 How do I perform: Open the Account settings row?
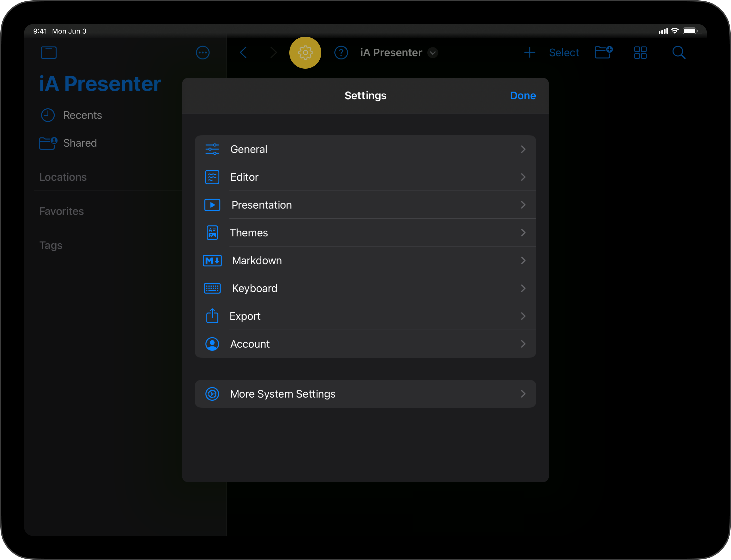(365, 344)
